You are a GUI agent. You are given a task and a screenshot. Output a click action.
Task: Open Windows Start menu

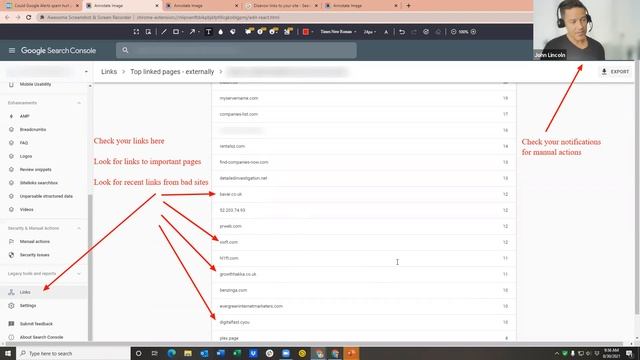tap(8, 353)
